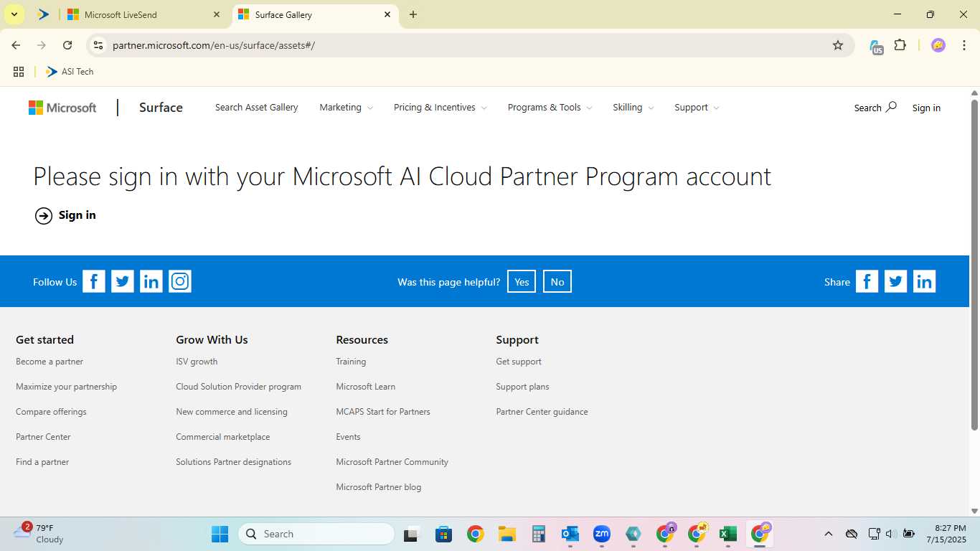Reload the page
The width and height of the screenshot is (980, 551).
click(x=67, y=45)
